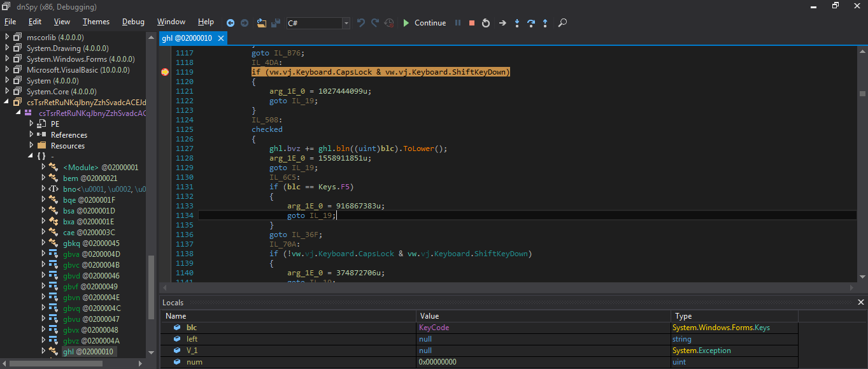The image size is (868, 369).
Task: Close the Locals panel
Action: (x=861, y=303)
